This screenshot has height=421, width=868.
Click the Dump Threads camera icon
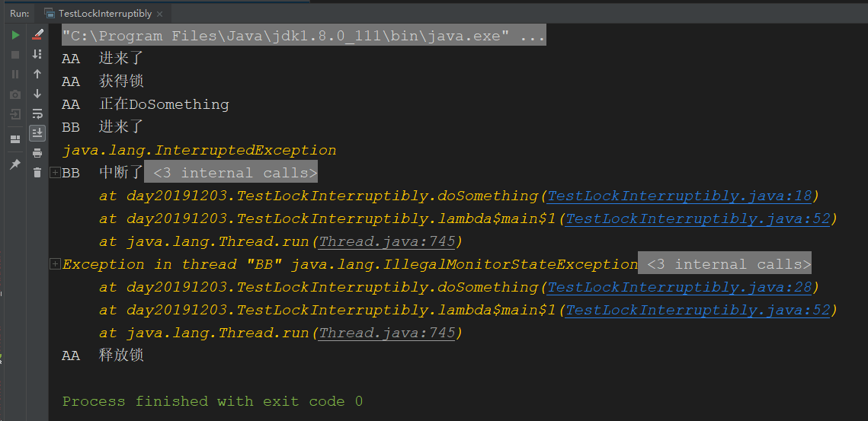(15, 94)
